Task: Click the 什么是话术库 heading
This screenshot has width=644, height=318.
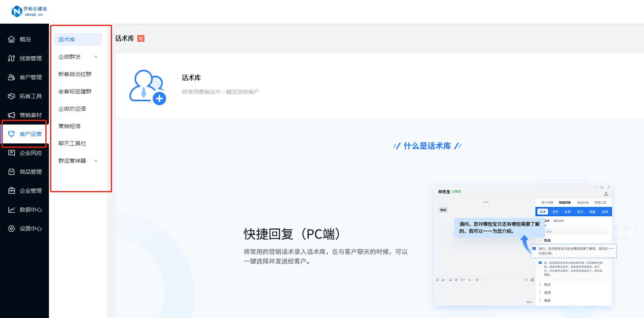Action: (x=427, y=146)
